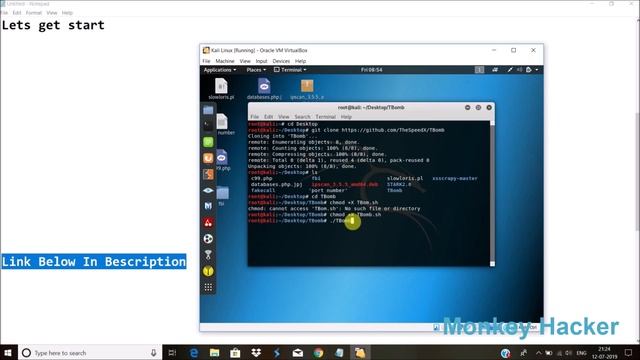The image size is (640, 360).
Task: Show all applications grid in Kali dock
Action: pyautogui.click(x=208, y=287)
